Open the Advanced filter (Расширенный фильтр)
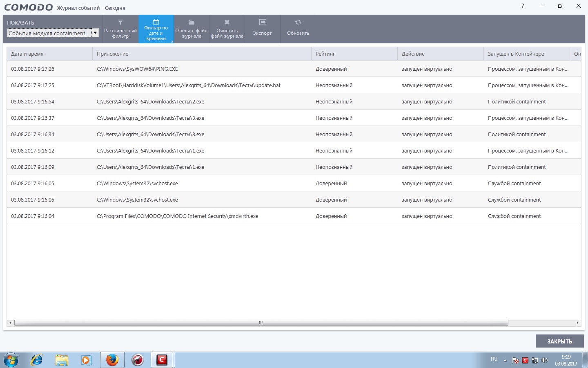 point(120,29)
